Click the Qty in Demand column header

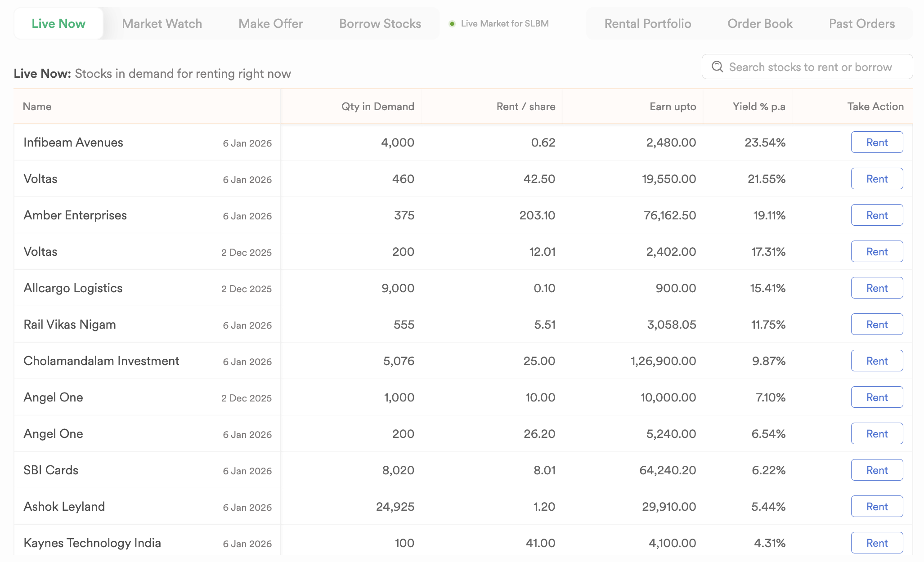tap(377, 107)
